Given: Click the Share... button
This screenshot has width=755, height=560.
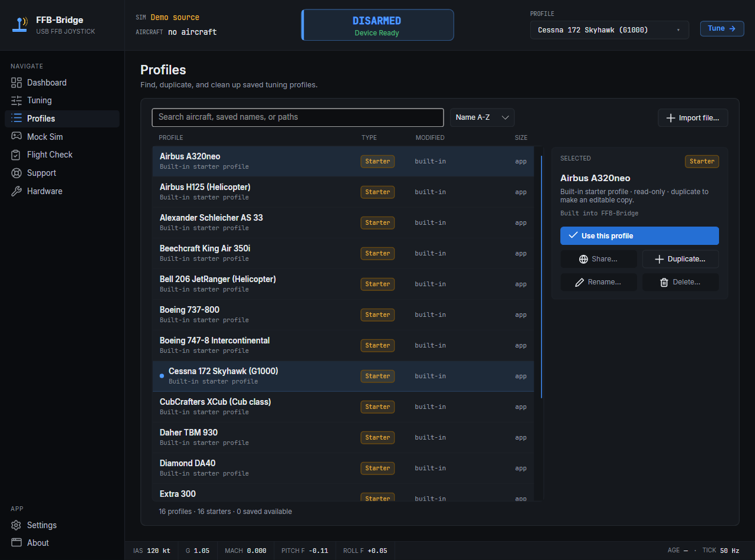Looking at the screenshot, I should point(598,259).
